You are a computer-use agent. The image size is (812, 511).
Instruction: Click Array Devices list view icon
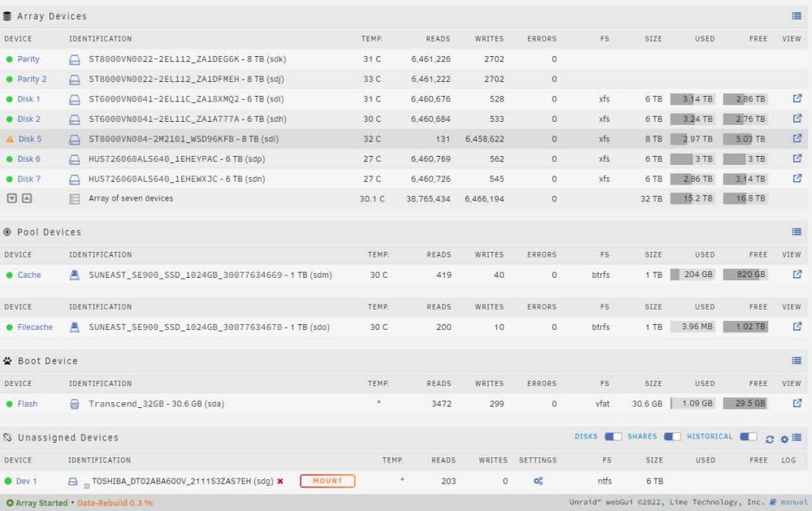pyautogui.click(x=797, y=16)
